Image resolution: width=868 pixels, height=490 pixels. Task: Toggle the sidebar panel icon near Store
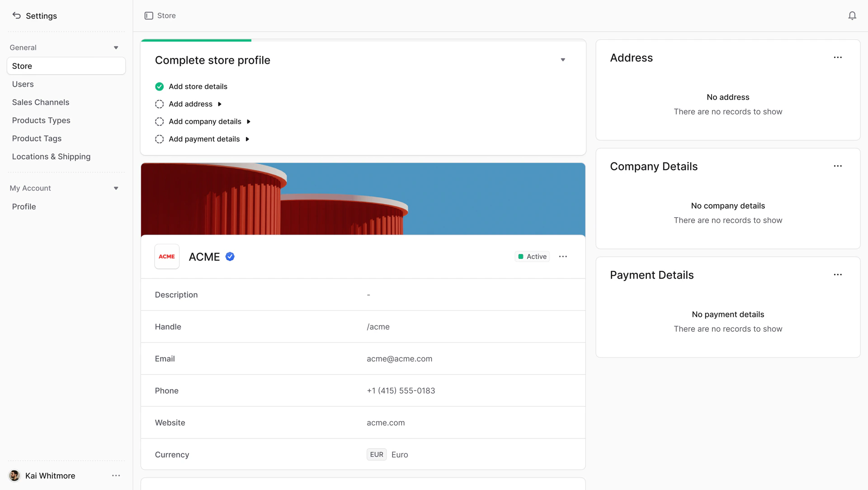149,16
